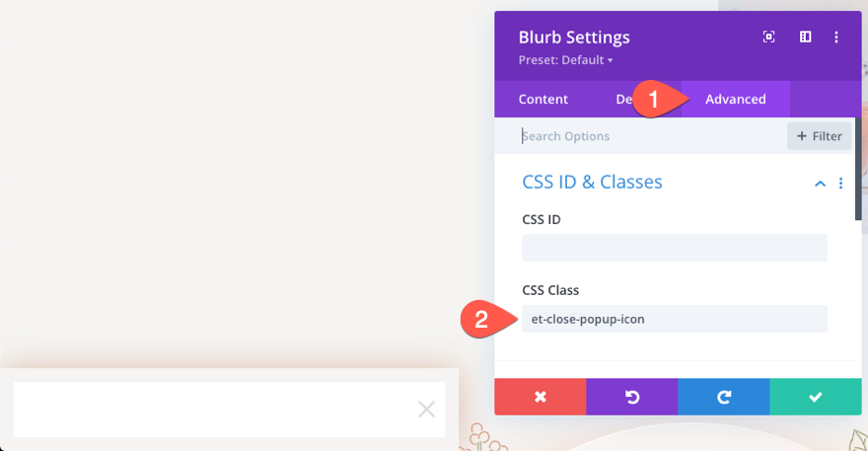Click the purple undo arrow button
The height and width of the screenshot is (451, 868).
click(631, 397)
